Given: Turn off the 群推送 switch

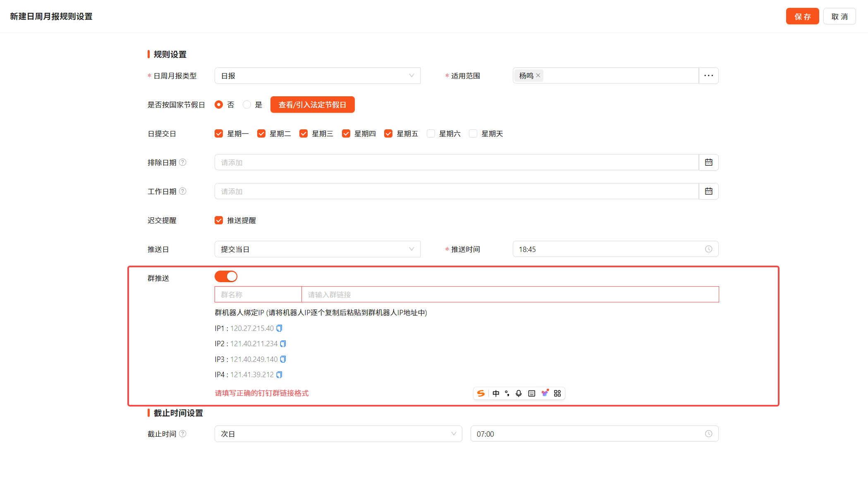Looking at the screenshot, I should click(x=226, y=276).
